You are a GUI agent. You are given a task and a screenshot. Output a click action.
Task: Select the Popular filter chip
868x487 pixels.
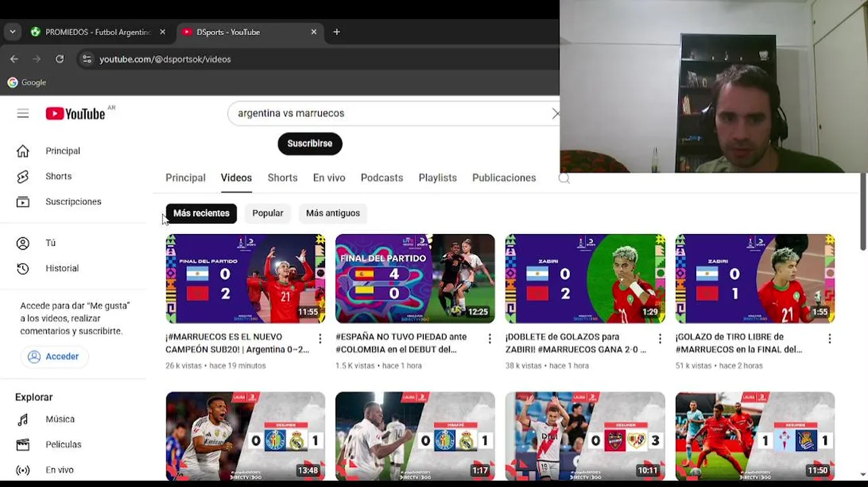(x=268, y=213)
